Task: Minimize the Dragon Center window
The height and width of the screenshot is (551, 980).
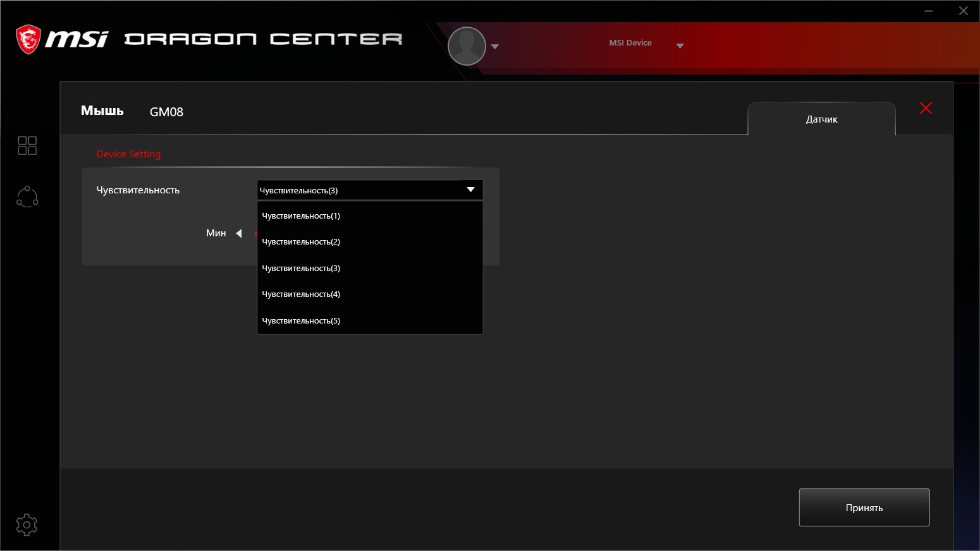Action: (x=928, y=11)
